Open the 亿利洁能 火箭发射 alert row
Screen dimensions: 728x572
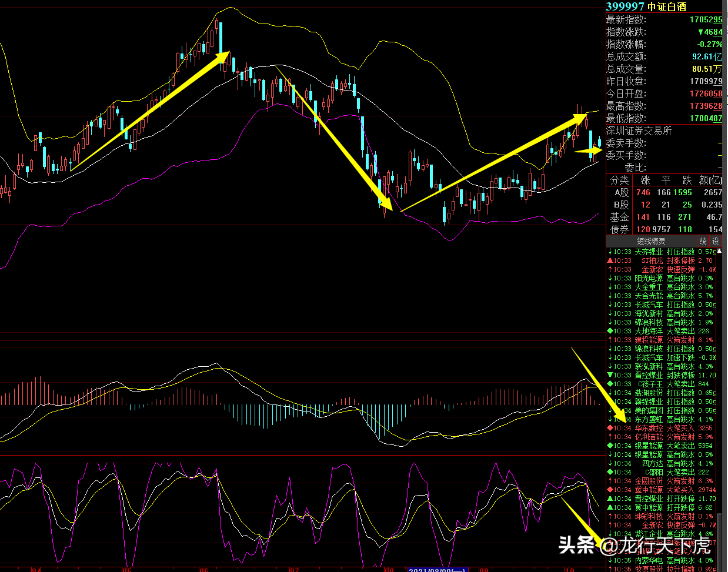[x=662, y=437]
